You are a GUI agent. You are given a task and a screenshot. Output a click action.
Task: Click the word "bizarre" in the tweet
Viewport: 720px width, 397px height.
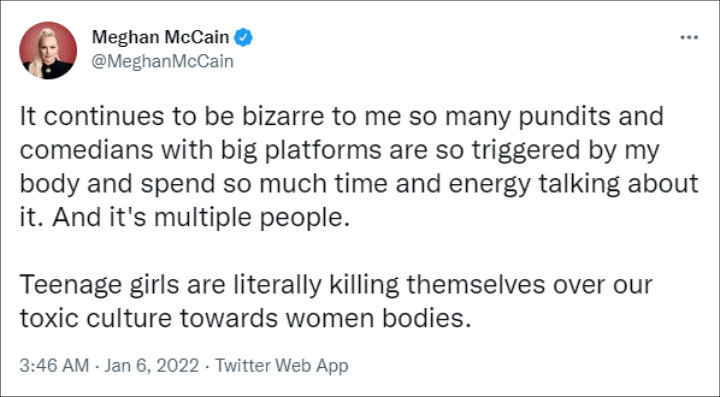tap(283, 117)
